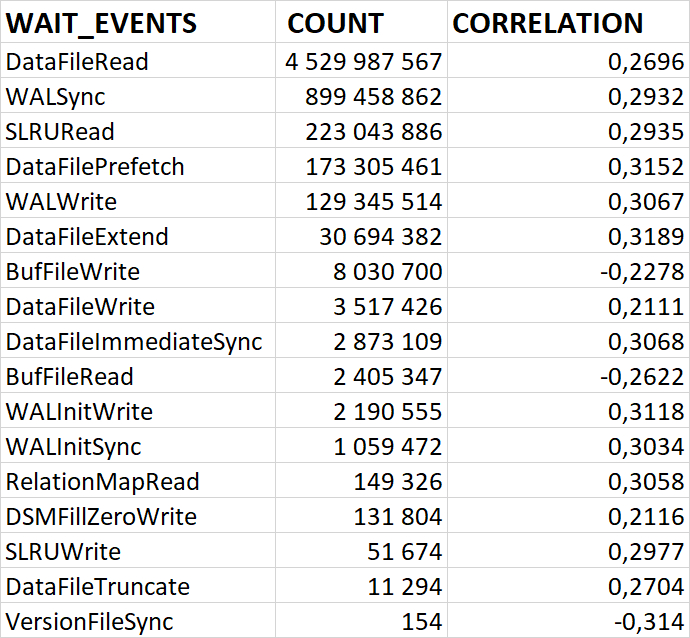The height and width of the screenshot is (638, 690).
Task: Select the DSMFillZeroWrite count 131 804
Action: [x=397, y=517]
